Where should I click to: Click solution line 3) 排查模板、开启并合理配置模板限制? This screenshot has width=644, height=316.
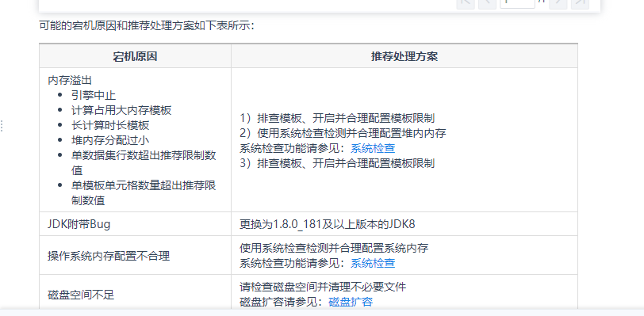pos(337,163)
